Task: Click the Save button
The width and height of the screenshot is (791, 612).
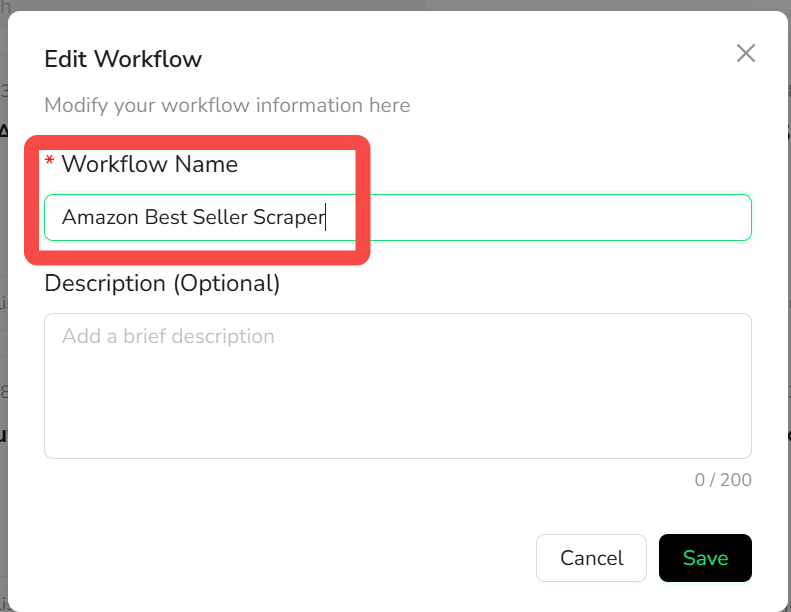Action: point(705,558)
